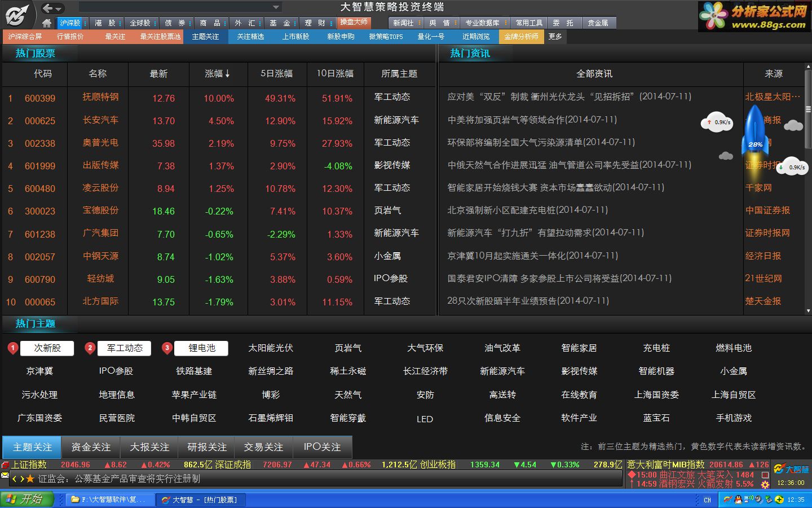Open theme 影视传媒 in 出版传媒 row
Image resolution: width=812 pixels, height=508 pixels.
pos(392,165)
